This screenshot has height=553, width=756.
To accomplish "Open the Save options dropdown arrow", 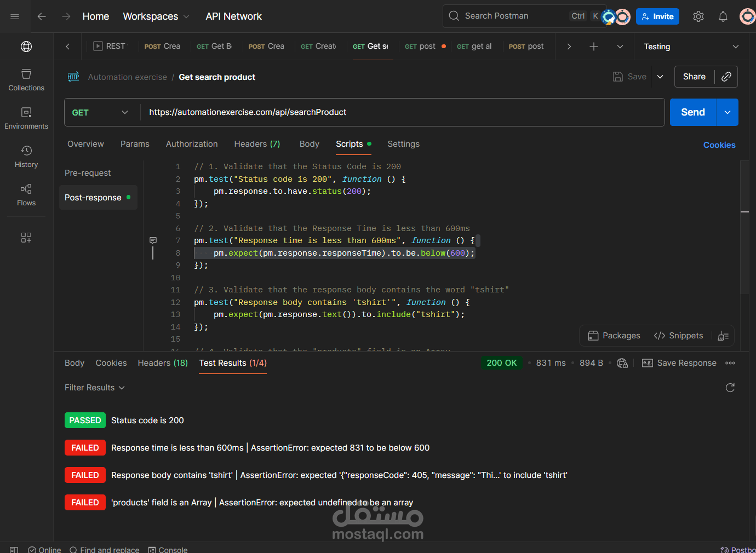I will (660, 77).
